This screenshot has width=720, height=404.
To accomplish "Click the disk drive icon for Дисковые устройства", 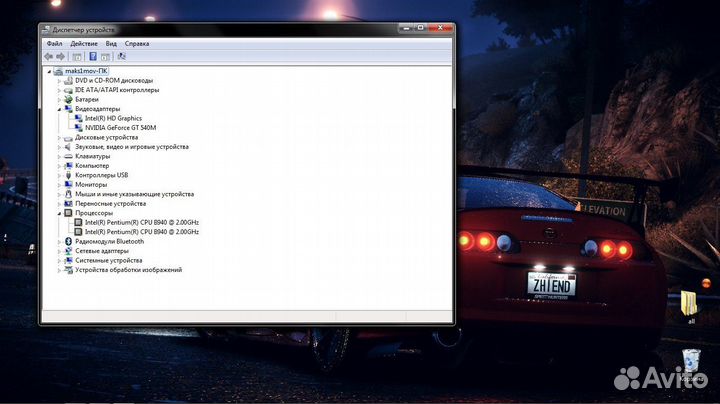I will tap(68, 137).
